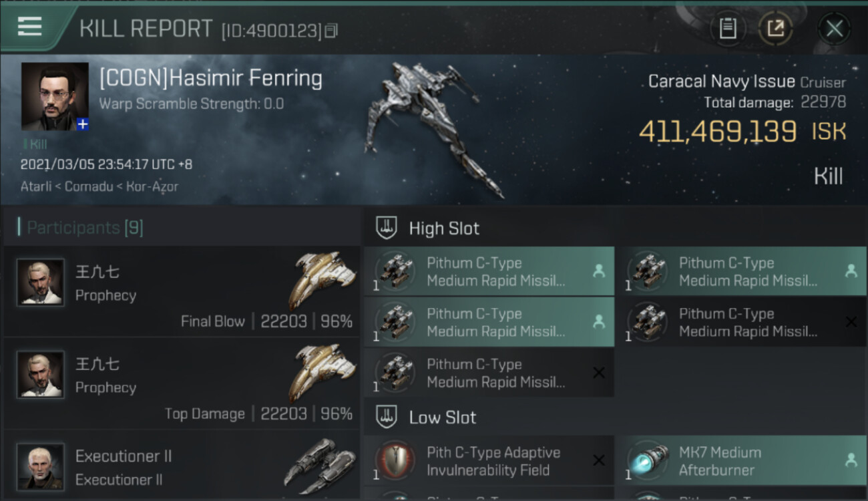The height and width of the screenshot is (501, 868).
Task: Collapse the Low Slot section
Action: coord(442,417)
